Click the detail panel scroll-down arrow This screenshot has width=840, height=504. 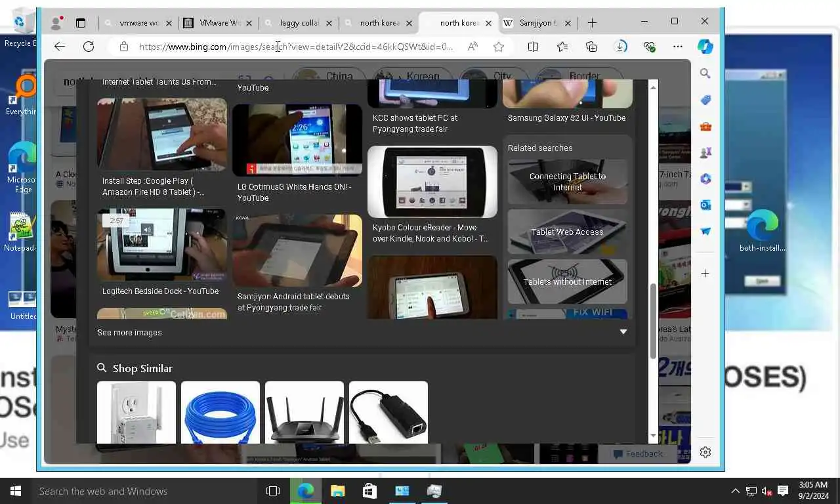[653, 436]
